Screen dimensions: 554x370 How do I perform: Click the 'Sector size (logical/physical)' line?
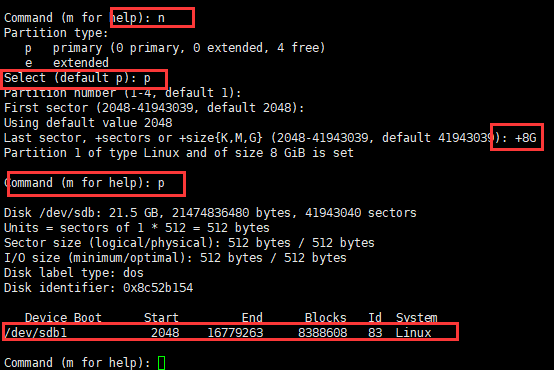click(189, 243)
